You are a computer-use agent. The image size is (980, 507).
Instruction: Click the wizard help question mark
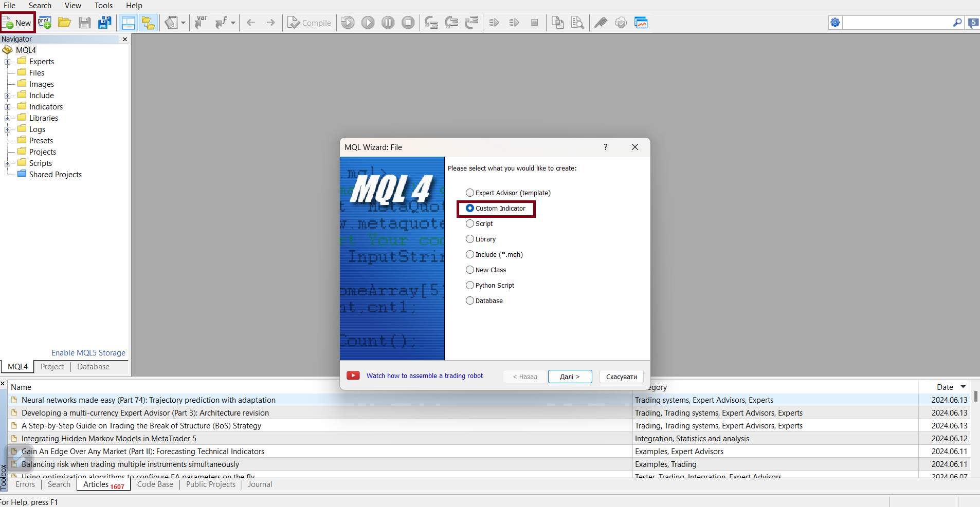(x=606, y=147)
